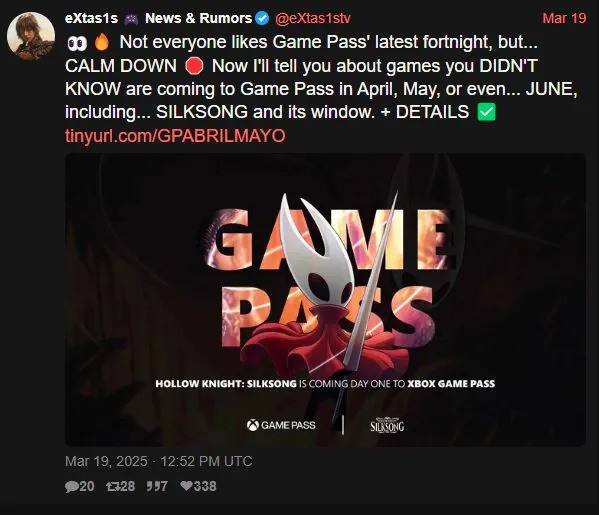Open the tinyurl.com/GPABRILMAYO link
The width and height of the screenshot is (599, 515).
[175, 136]
